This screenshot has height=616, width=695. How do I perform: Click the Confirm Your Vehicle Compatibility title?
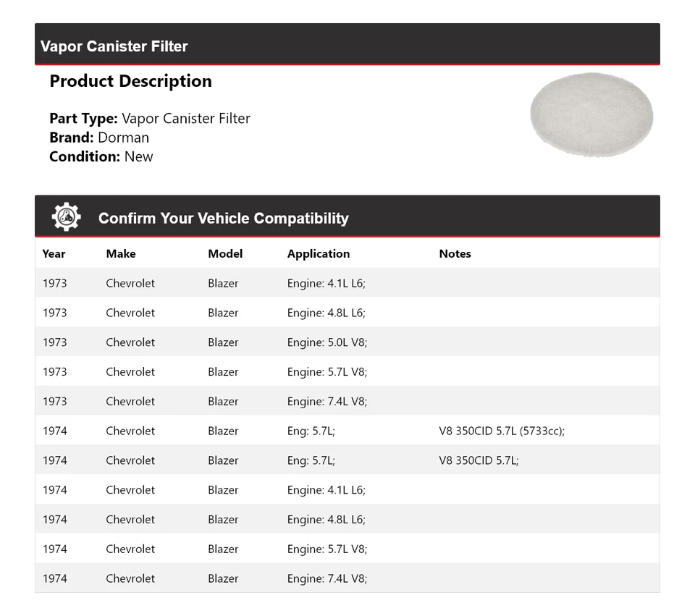coord(224,218)
